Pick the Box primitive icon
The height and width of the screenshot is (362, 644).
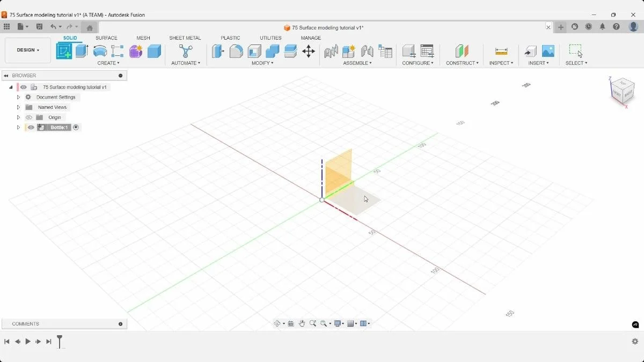[x=154, y=51]
